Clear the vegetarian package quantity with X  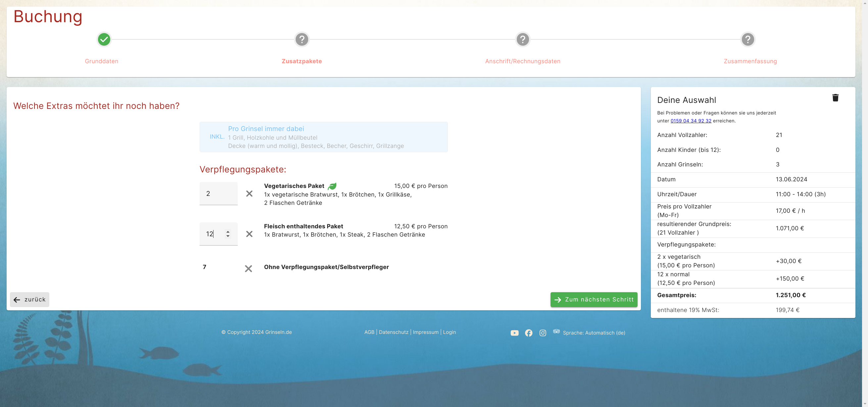pyautogui.click(x=249, y=193)
